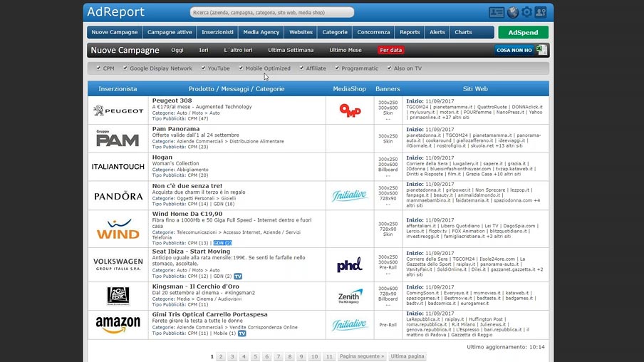The width and height of the screenshot is (644, 362).
Task: Open the Websites tab
Action: click(301, 32)
